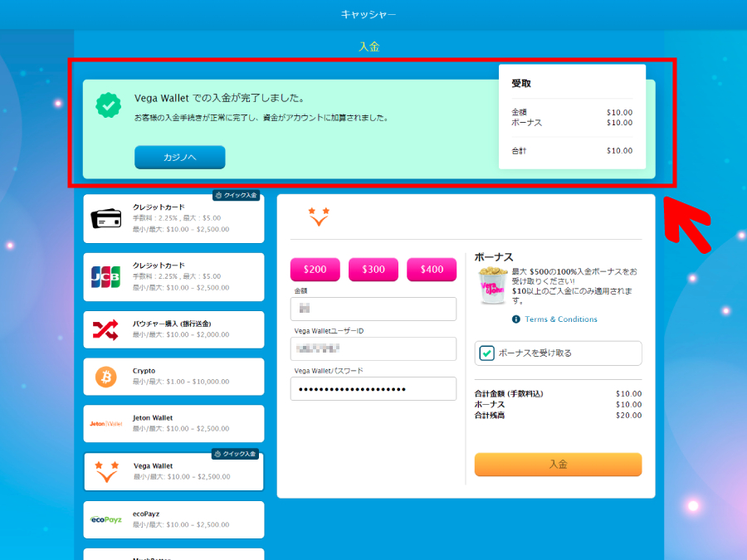Click the red shuffle voucher icon
The image size is (747, 560).
105,329
